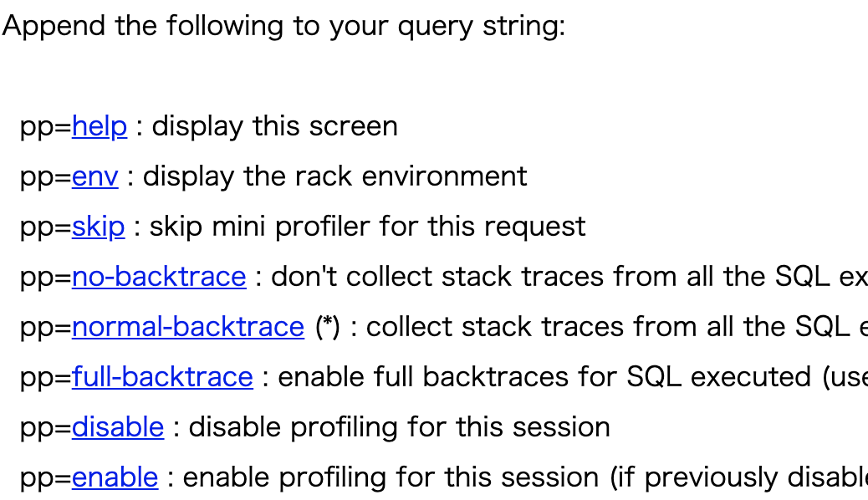Click 'disable profiling for this session' text
868x500 pixels.
(399, 427)
